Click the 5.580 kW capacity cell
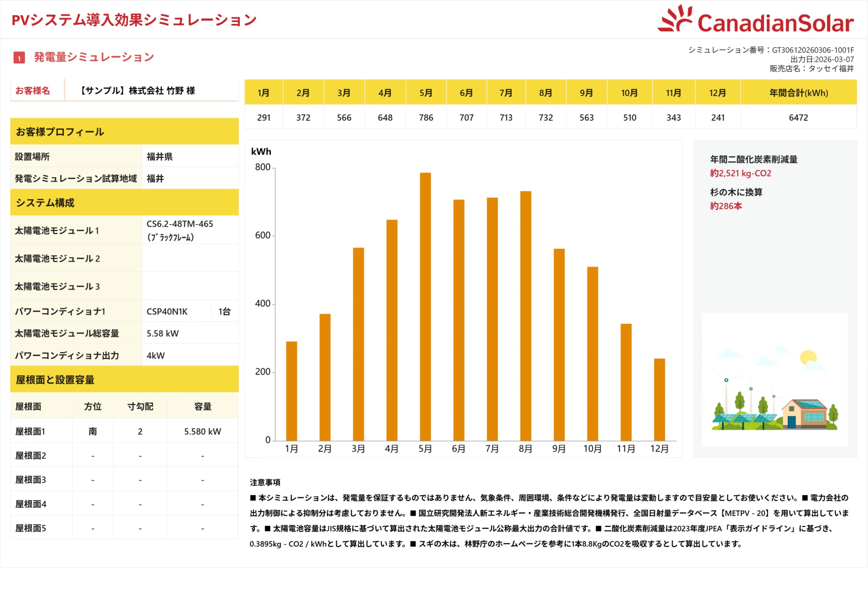 click(x=203, y=431)
